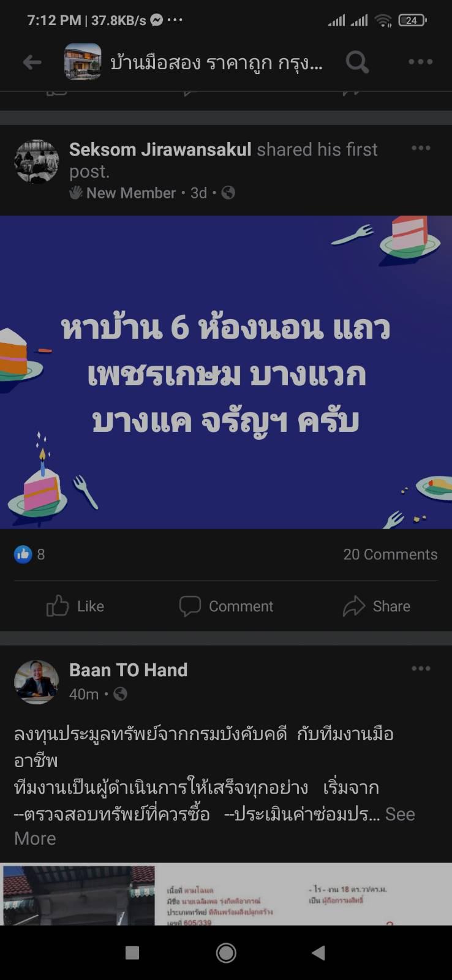Share the 6-bedroom house request post

377,606
